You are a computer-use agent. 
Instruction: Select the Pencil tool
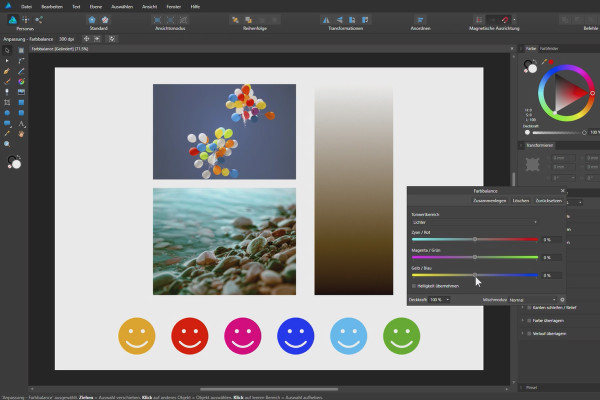(x=21, y=71)
